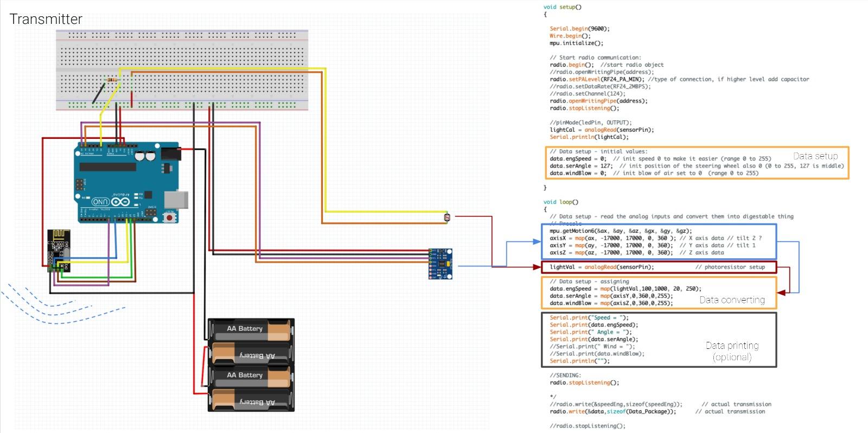Click 'data.serAngle = map(axisY' line
The image size is (868, 433).
pyautogui.click(x=611, y=296)
